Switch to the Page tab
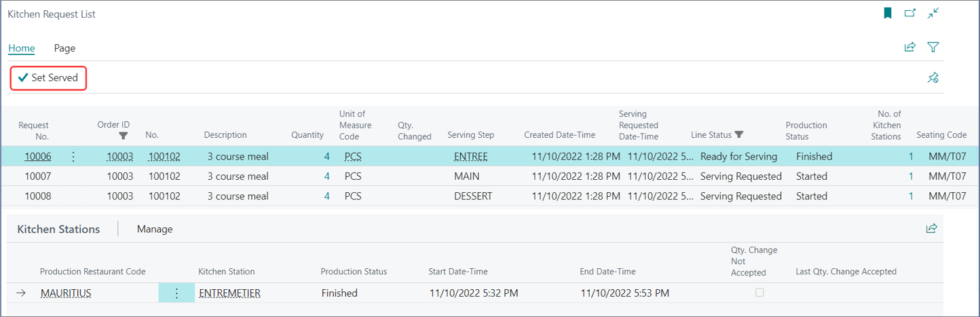 pos(64,48)
